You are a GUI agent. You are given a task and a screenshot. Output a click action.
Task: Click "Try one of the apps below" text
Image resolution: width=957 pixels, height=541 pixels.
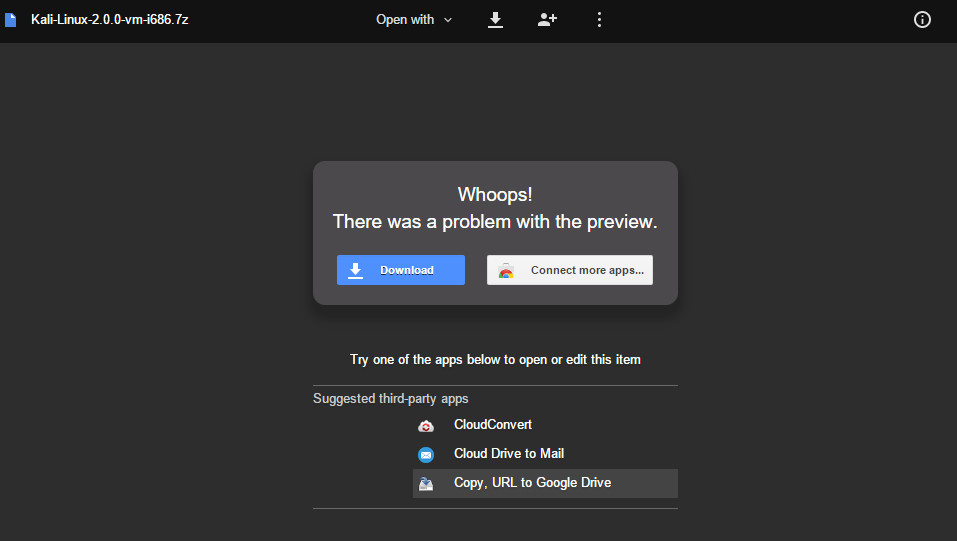pos(495,360)
